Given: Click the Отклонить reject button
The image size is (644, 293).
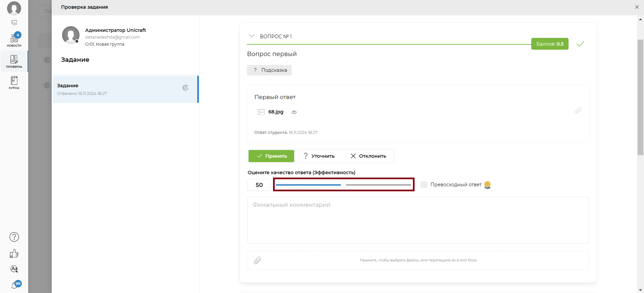Looking at the screenshot, I should coord(368,156).
